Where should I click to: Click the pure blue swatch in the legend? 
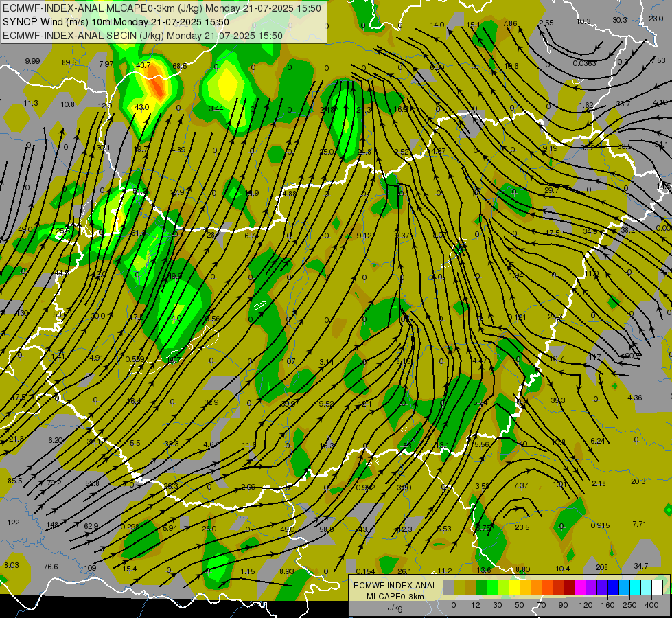(613, 587)
